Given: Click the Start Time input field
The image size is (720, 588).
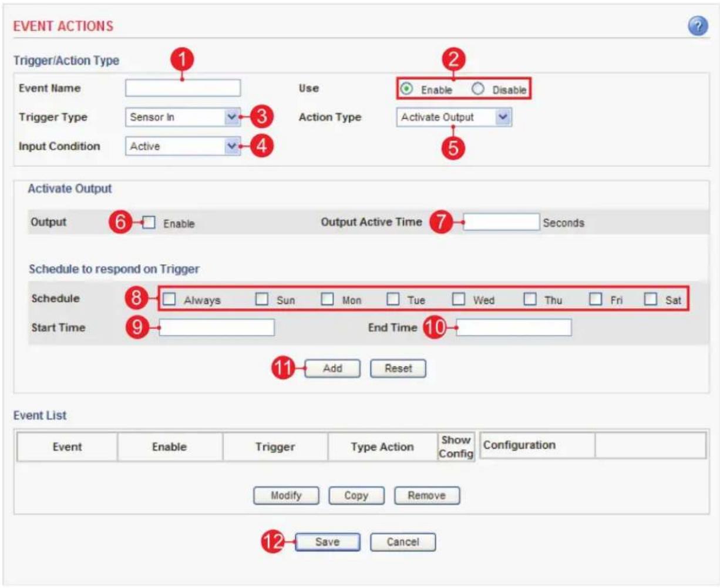Looking at the screenshot, I should click(217, 327).
